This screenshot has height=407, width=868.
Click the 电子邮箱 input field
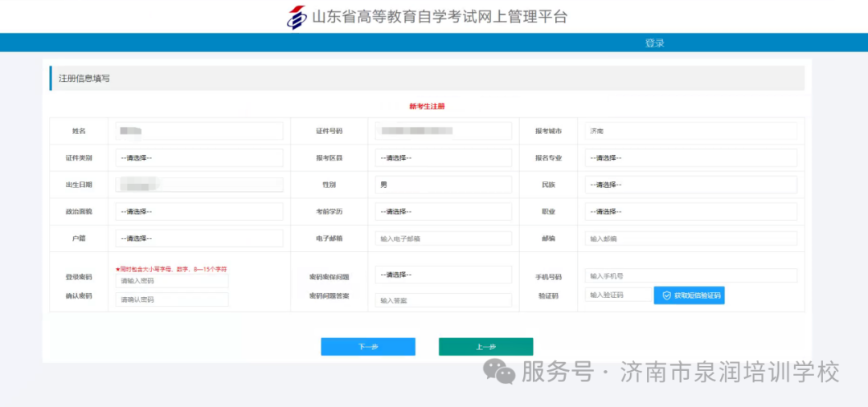coord(443,238)
